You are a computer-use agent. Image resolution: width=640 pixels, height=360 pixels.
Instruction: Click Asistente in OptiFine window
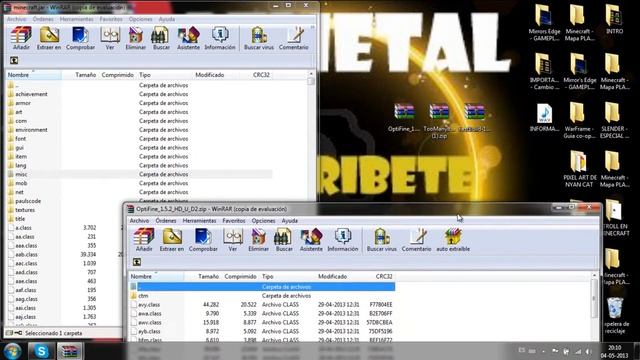(311, 240)
